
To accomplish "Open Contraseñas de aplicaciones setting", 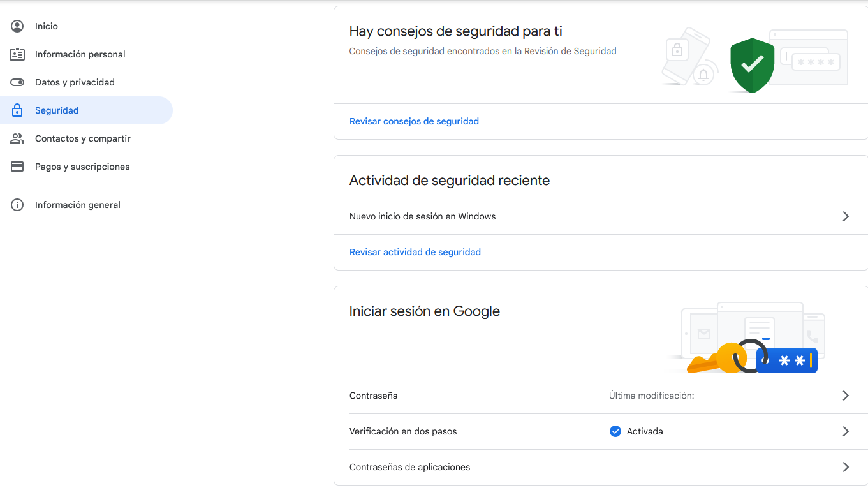I will [601, 467].
